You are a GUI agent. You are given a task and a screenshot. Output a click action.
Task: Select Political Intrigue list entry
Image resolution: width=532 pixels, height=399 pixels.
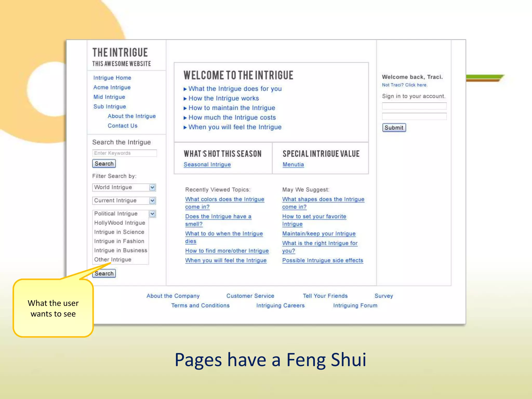point(116,214)
